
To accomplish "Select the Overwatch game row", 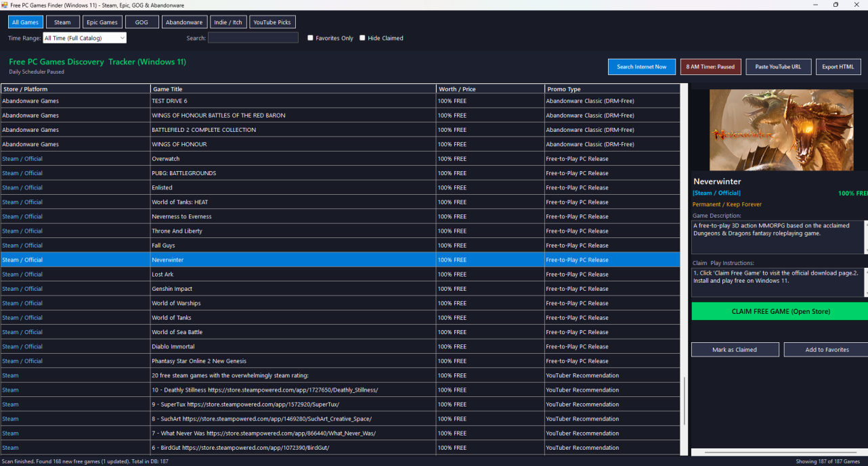I will pyautogui.click(x=340, y=159).
